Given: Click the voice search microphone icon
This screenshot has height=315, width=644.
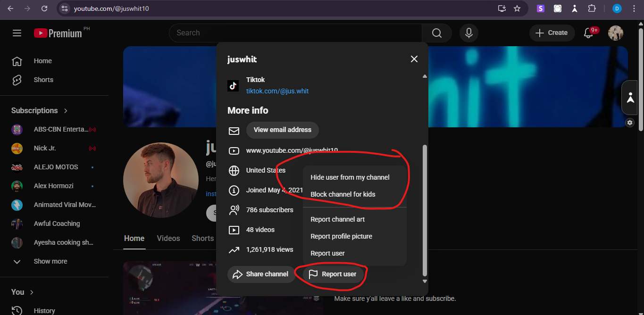Looking at the screenshot, I should pos(468,33).
